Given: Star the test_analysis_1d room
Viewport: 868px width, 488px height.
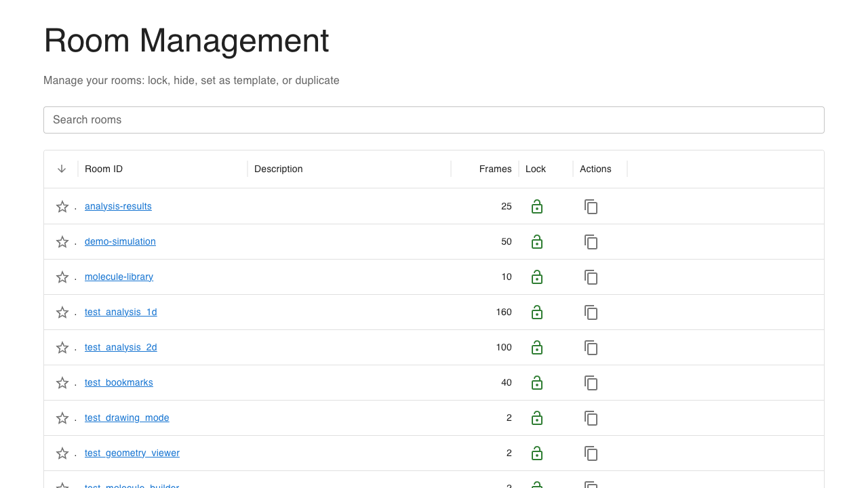Looking at the screenshot, I should (62, 312).
